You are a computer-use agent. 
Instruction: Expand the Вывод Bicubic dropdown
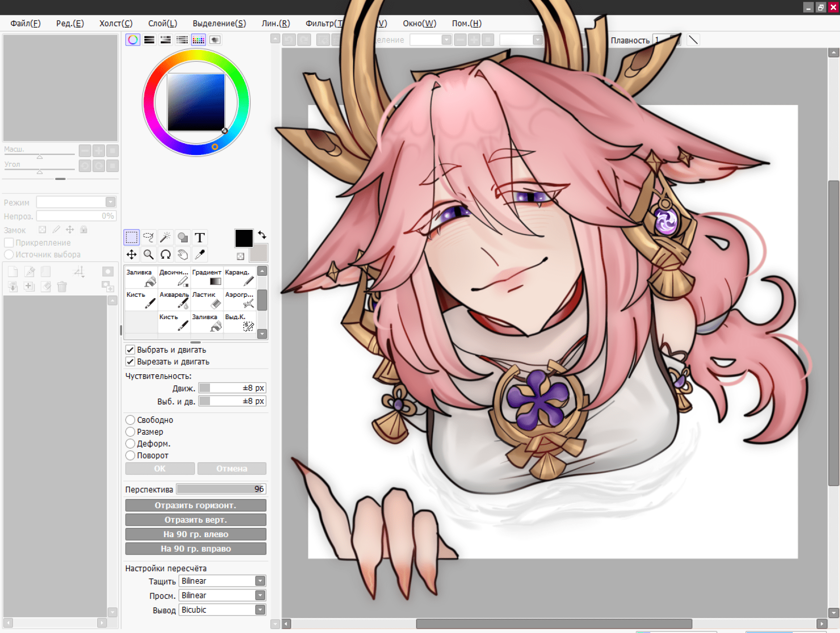pos(260,610)
